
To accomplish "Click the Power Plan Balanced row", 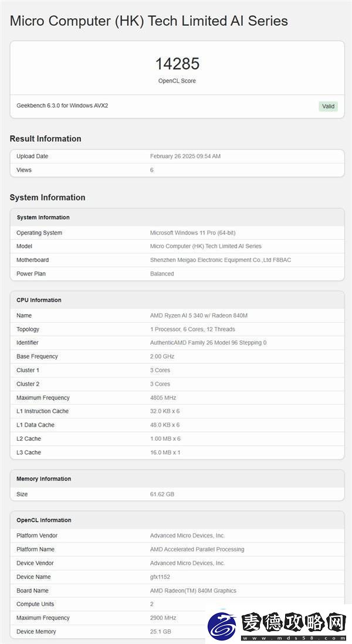I will [x=177, y=274].
